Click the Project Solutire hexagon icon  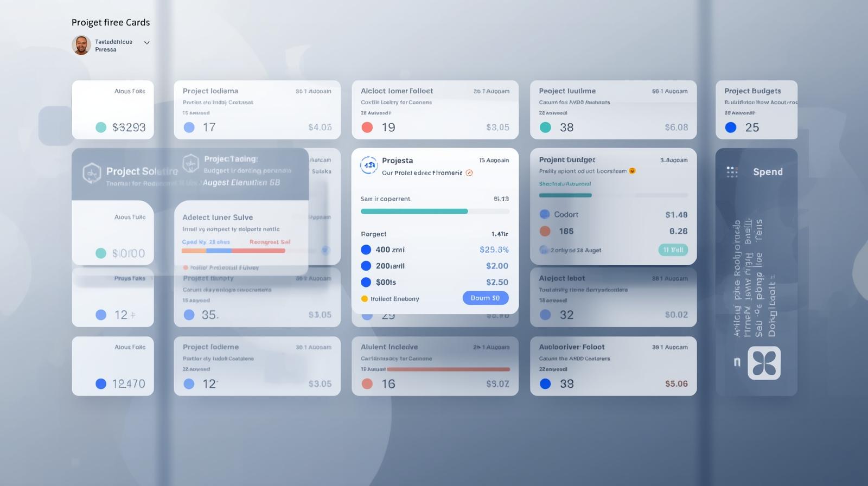click(x=92, y=173)
